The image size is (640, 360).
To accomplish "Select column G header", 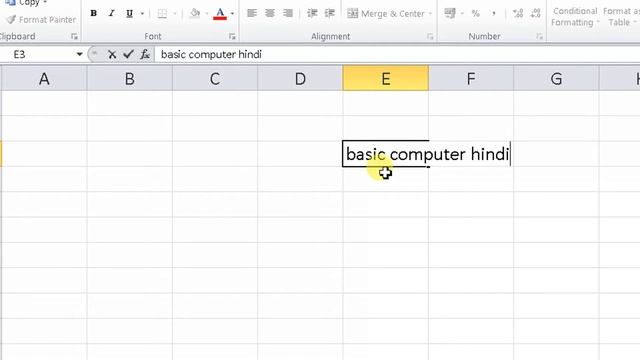I will point(556,78).
